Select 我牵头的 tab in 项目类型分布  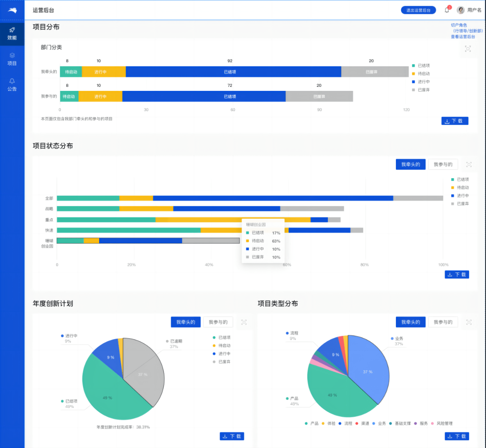coord(411,322)
